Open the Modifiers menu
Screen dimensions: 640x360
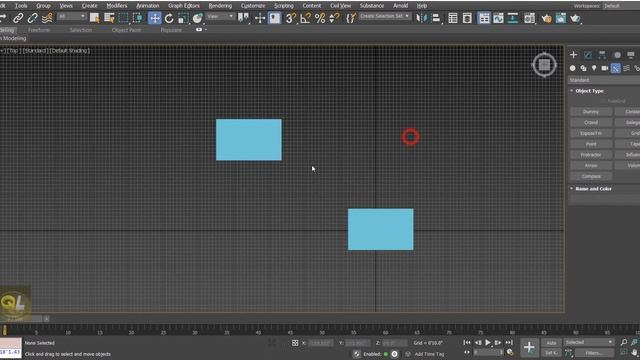(116, 6)
